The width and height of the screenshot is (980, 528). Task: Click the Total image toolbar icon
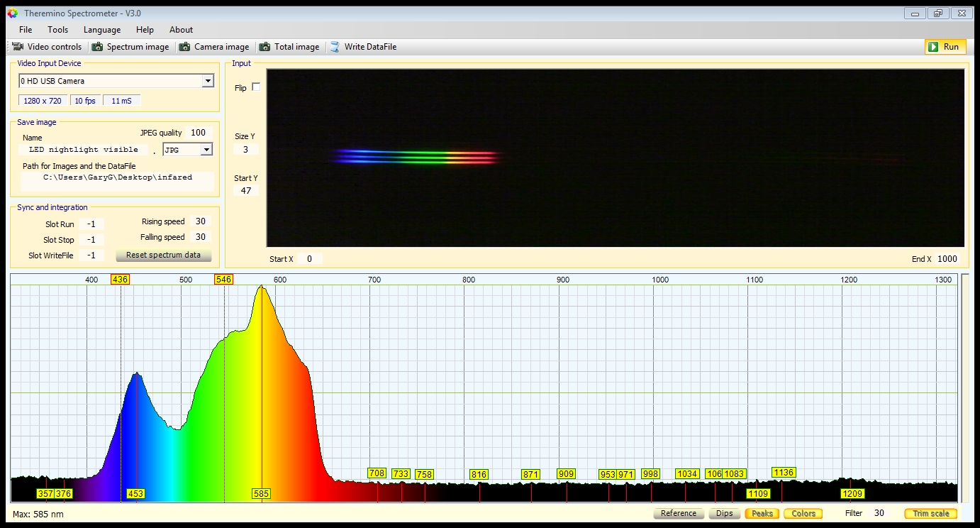point(265,47)
